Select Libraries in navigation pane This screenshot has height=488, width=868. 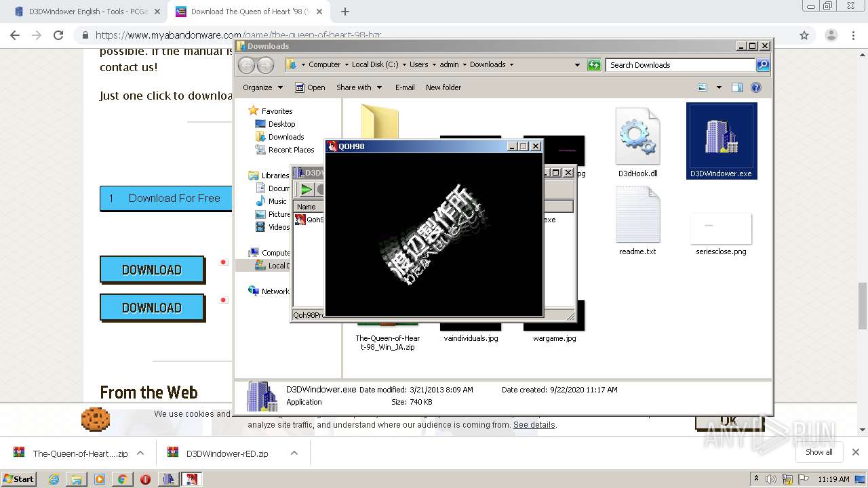coord(269,176)
